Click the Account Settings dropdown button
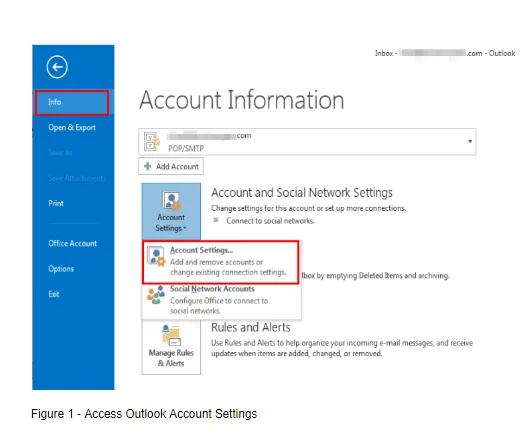Screen dimensions: 522x432 [171, 211]
